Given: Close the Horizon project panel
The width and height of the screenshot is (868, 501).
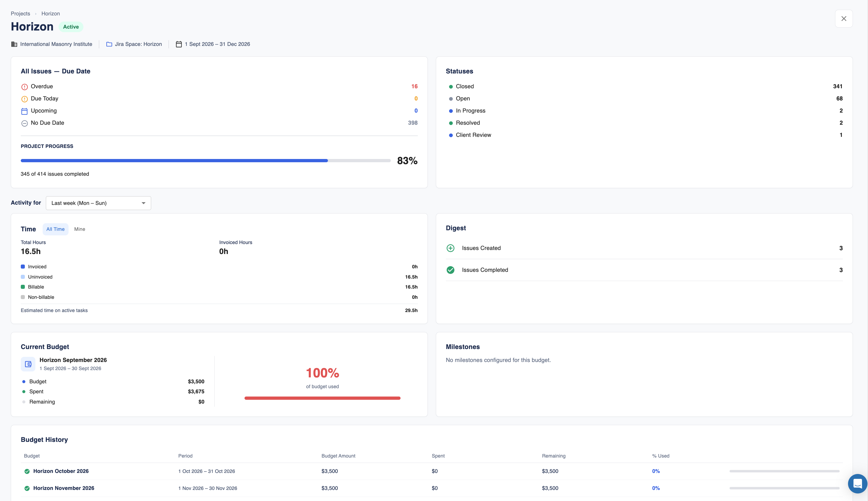Looking at the screenshot, I should 843,19.
